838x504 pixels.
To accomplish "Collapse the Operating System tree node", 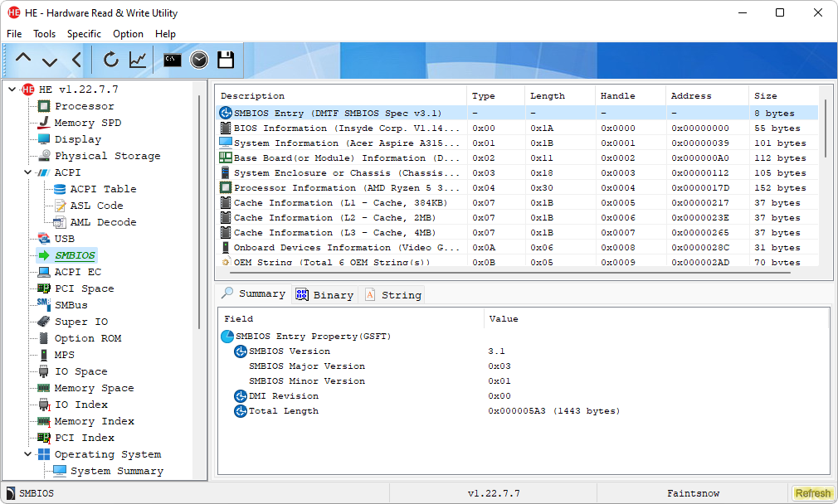I will pos(28,454).
